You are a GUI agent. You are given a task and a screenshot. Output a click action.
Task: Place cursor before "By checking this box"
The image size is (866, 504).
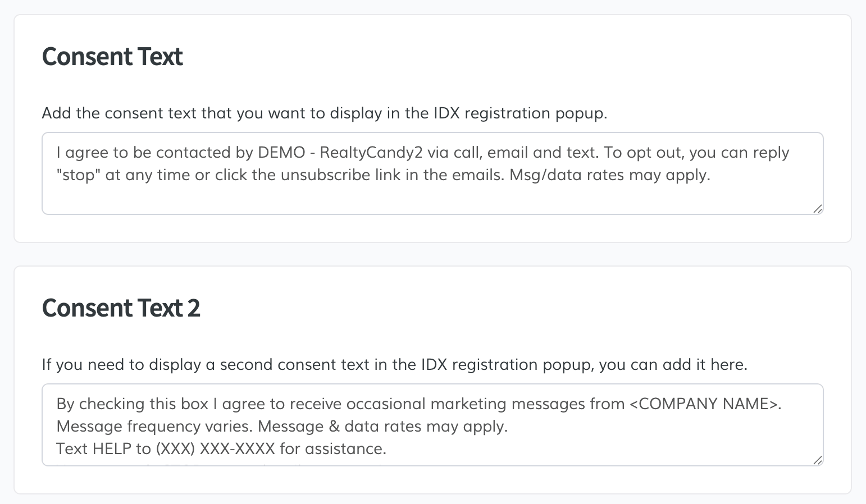[57, 404]
